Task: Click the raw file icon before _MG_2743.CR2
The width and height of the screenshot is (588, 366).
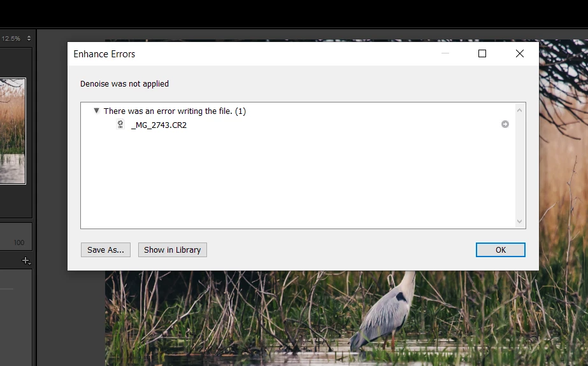Action: click(x=120, y=124)
